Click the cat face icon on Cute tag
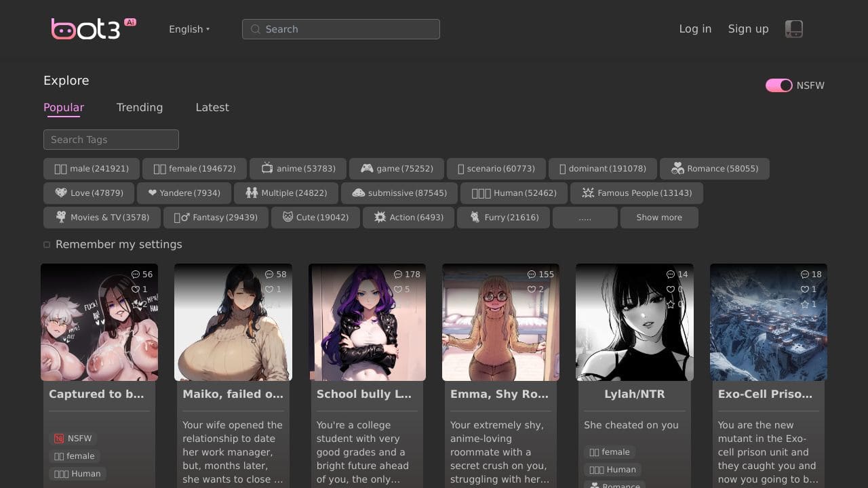Image resolution: width=868 pixels, height=488 pixels. pyautogui.click(x=288, y=217)
